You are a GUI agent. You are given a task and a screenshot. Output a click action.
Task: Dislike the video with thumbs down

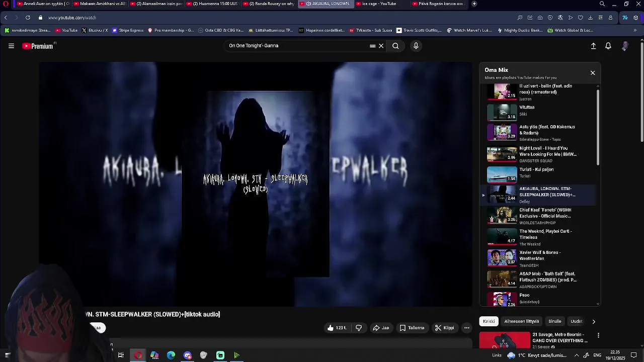(x=359, y=328)
